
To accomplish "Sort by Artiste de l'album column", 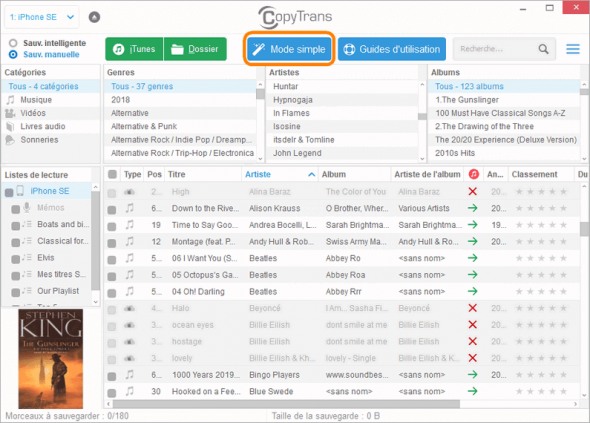I will coord(427,174).
